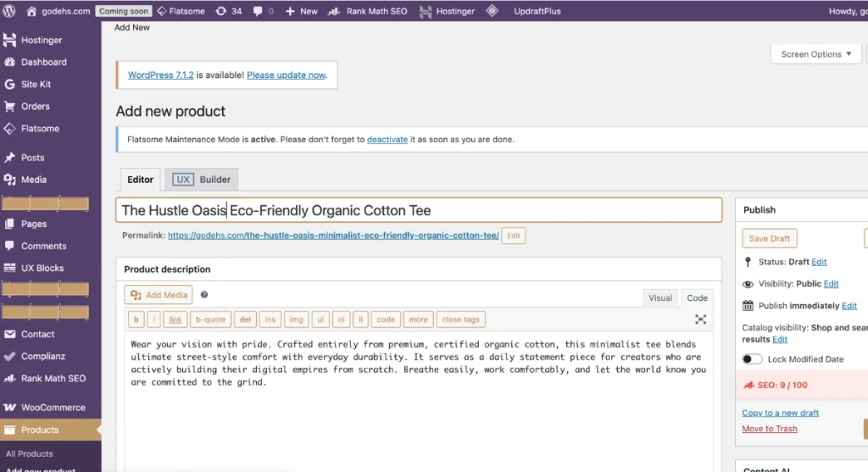
Task: Toggle distraction-free fullscreen editor icon
Action: (x=700, y=319)
